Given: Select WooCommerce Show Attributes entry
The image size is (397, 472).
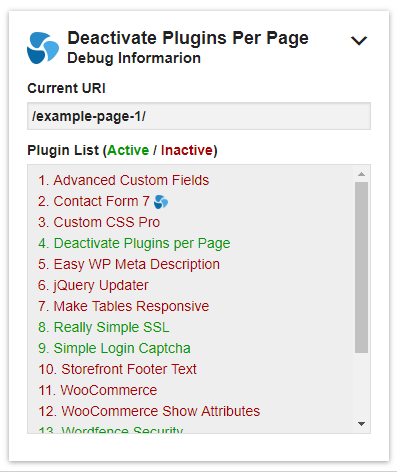Looking at the screenshot, I should [x=149, y=411].
